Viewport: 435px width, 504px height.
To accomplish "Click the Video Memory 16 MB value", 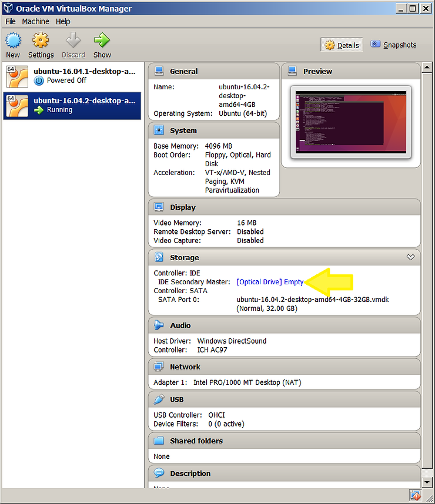I will [247, 223].
